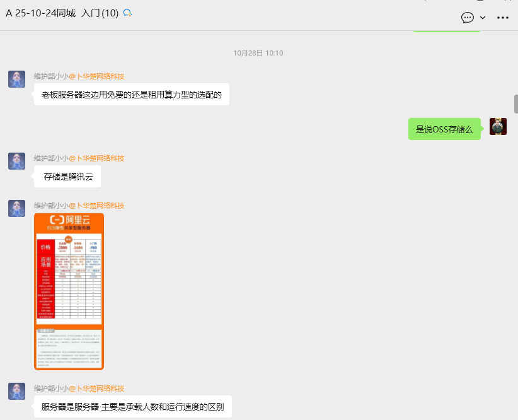The width and height of the screenshot is (518, 420).
Task: Click sender name 维护部小小 above the bottom message
Action: pos(50,388)
